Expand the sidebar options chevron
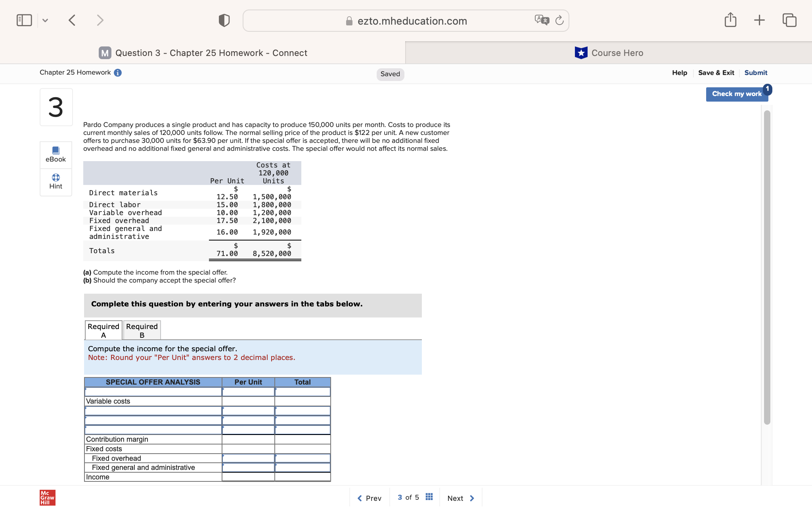 tap(45, 20)
